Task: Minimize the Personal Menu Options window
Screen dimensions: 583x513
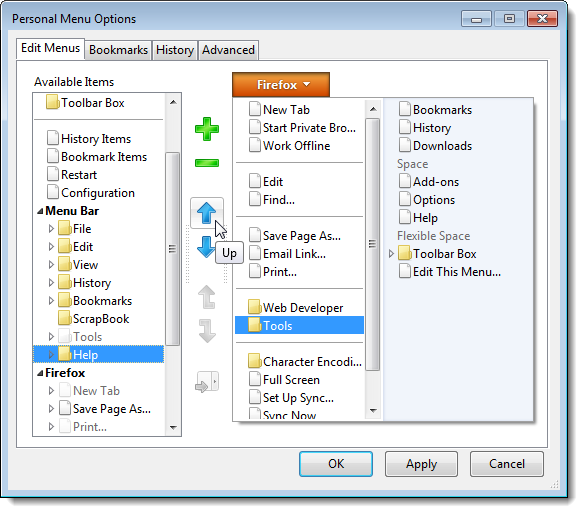Action: [476, 19]
